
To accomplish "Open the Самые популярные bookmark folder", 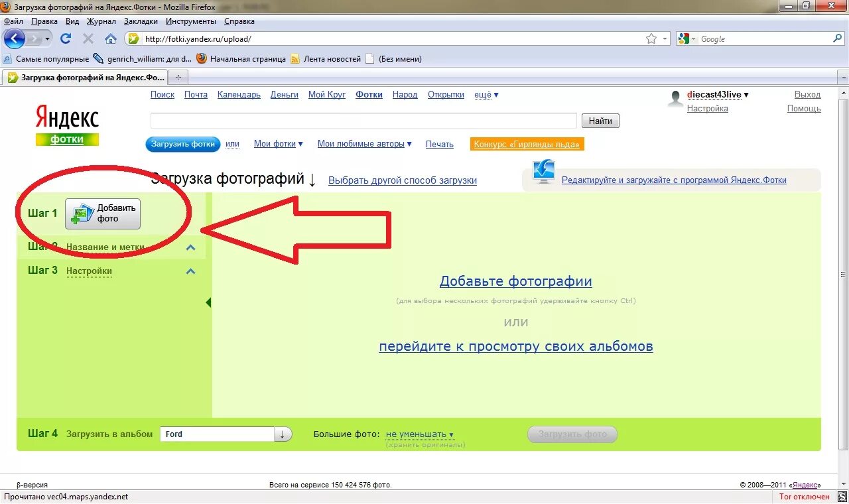I will point(46,59).
